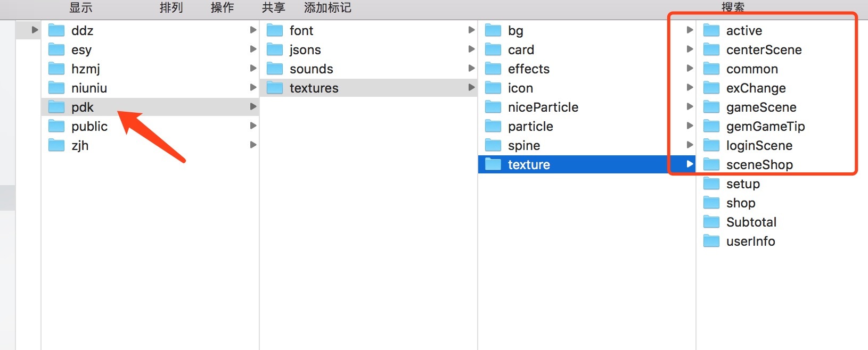Click the 添加标记 toolbar button
Image resolution: width=868 pixels, height=350 pixels.
pos(327,7)
